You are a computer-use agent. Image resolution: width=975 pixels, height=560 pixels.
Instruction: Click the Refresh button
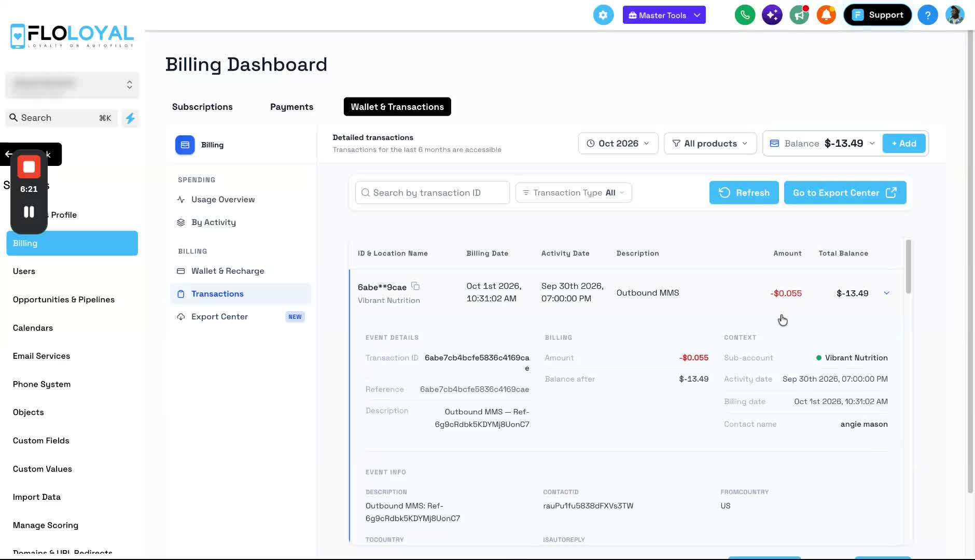coord(744,193)
